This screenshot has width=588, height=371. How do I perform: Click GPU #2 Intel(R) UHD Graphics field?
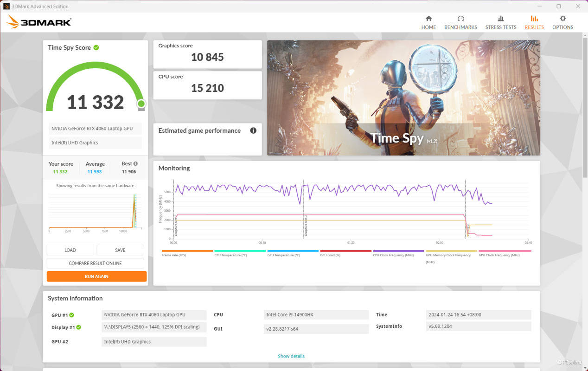(x=154, y=342)
